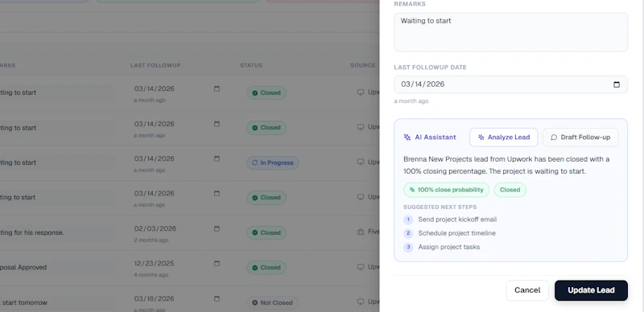The height and width of the screenshot is (312, 644).
Task: Open Closed status dropdown in the 02/03/2026 row
Action: point(266,232)
